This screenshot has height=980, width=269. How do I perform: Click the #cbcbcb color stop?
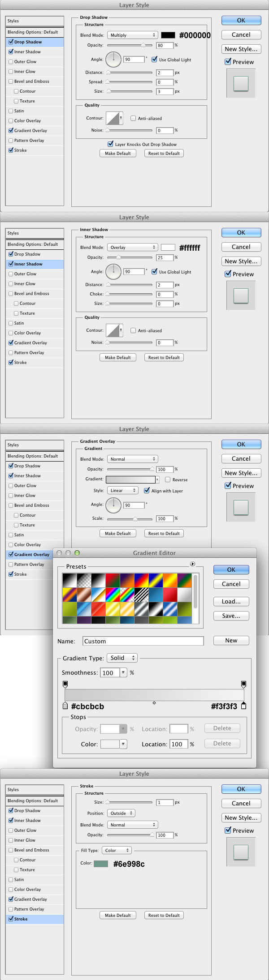(x=65, y=706)
